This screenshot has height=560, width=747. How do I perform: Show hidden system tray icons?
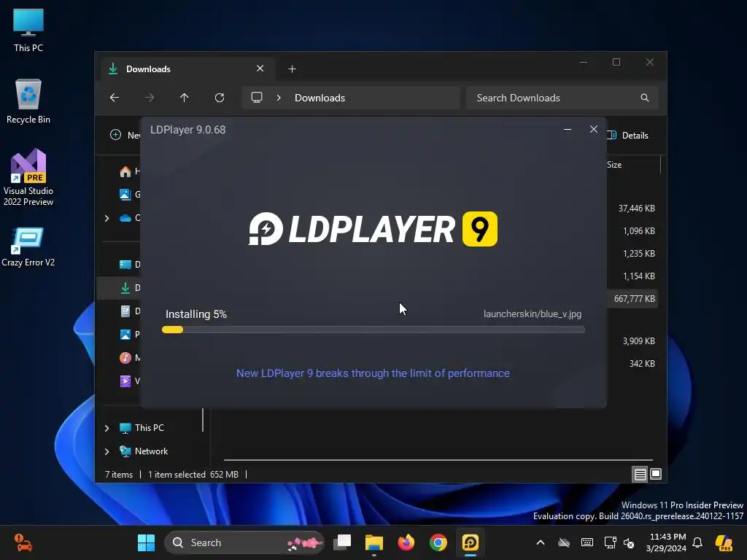coord(541,542)
